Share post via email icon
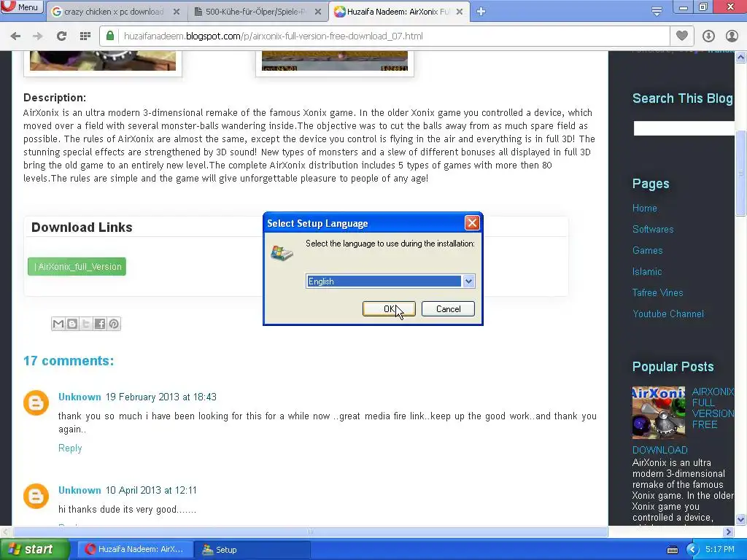The image size is (747, 560). click(58, 324)
